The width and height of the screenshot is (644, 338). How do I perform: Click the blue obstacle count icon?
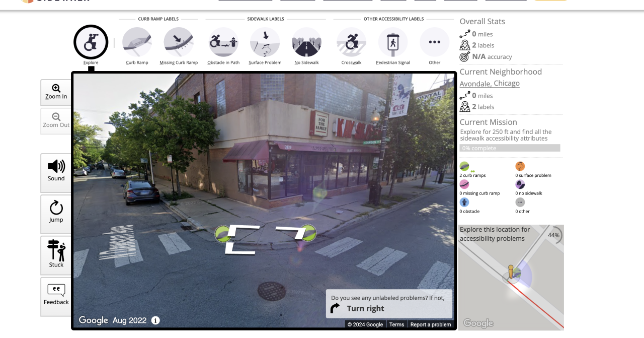(x=464, y=202)
